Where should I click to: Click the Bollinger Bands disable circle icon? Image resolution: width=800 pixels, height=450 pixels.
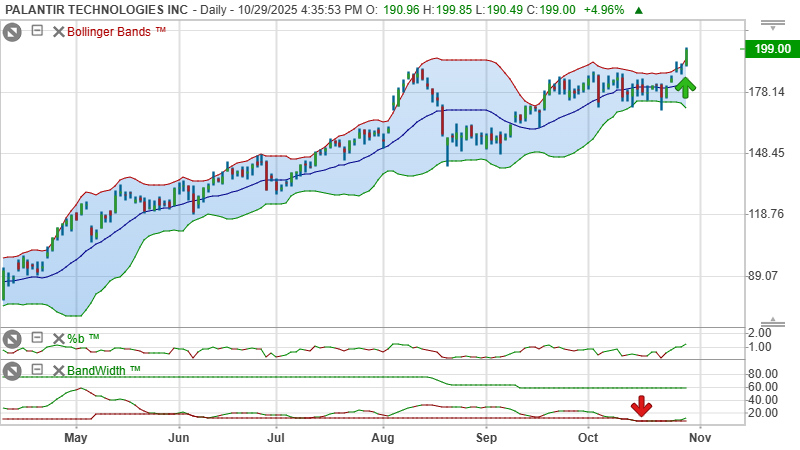pyautogui.click(x=12, y=31)
